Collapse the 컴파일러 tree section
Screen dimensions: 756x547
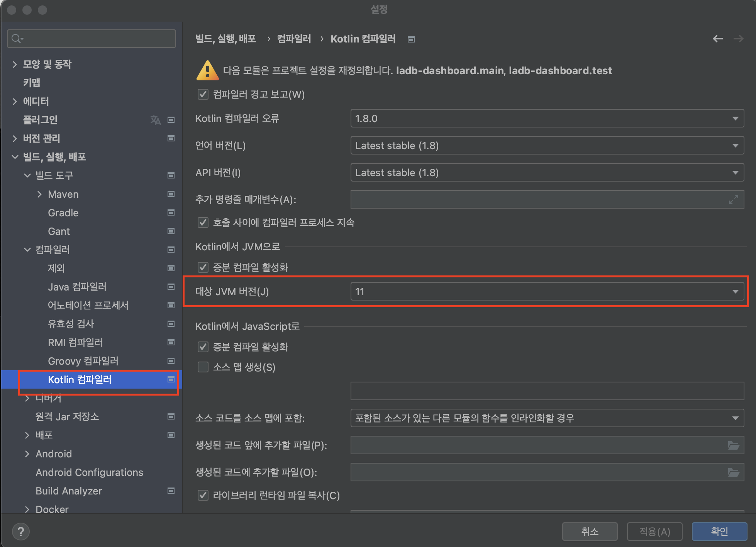(x=27, y=250)
